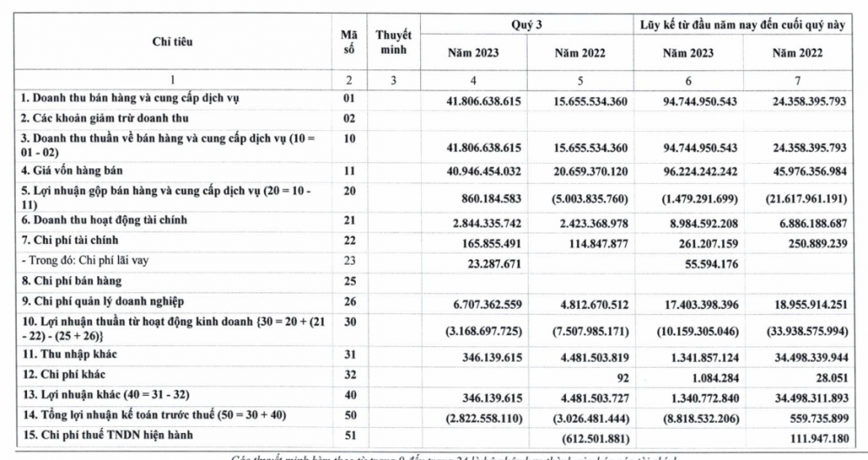Select the 'Chi phí tài chính' row label
The height and width of the screenshot is (460, 868).
69,239
